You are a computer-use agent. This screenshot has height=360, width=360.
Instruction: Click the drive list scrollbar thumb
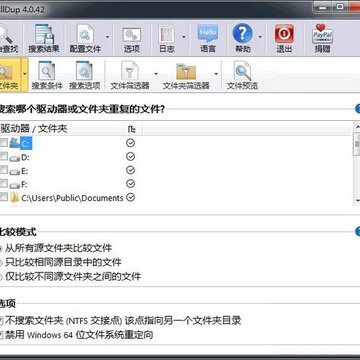(357, 144)
